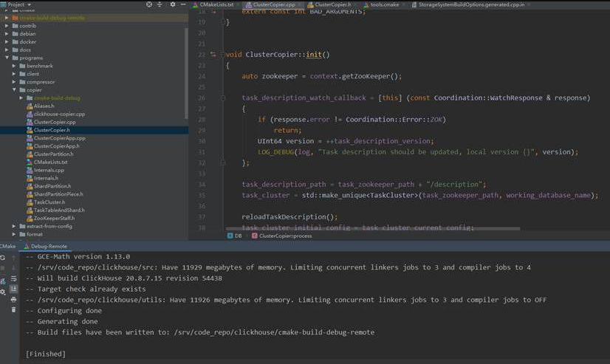Toggle scroll to end in CMake console
610x364 pixels.
coord(13,289)
